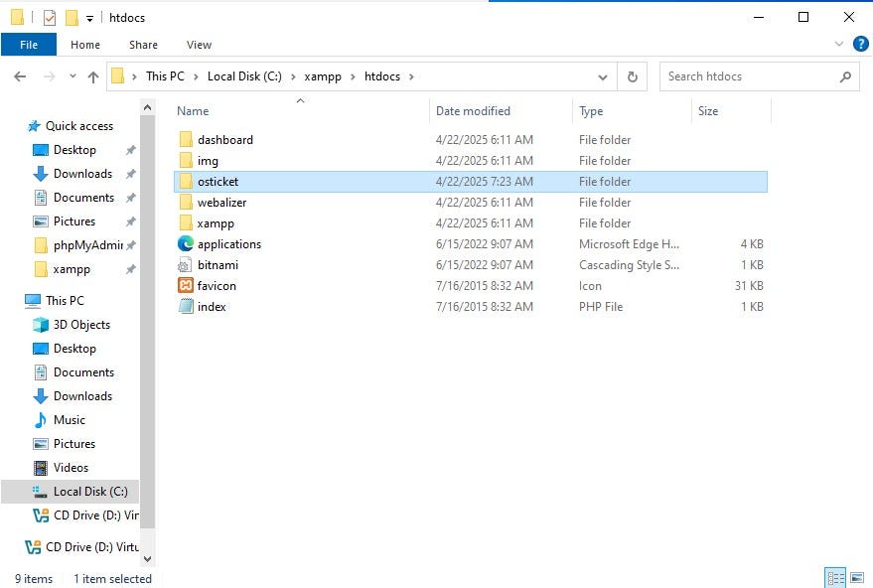The image size is (873, 588).
Task: Switch to the Share tab
Action: (x=143, y=45)
